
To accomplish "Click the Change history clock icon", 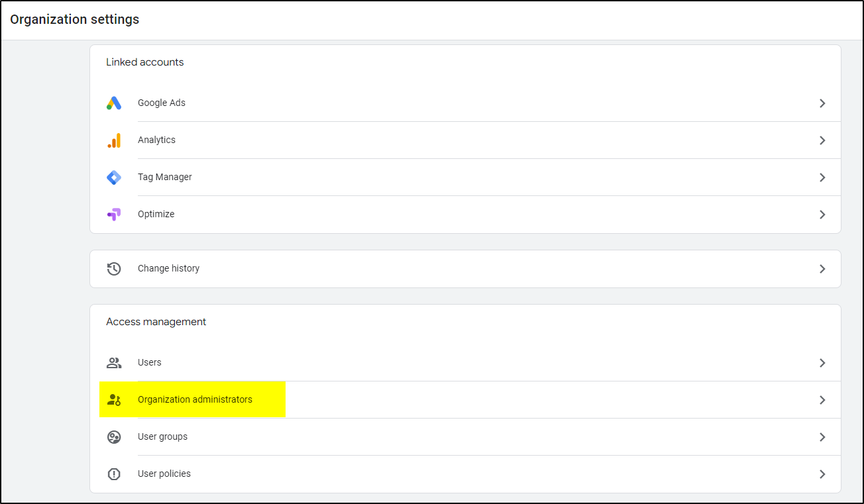I will point(114,269).
